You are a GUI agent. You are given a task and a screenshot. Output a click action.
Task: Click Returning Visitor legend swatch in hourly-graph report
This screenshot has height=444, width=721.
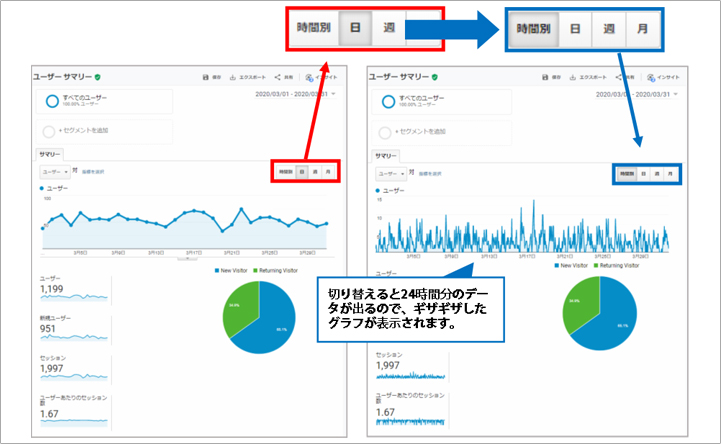click(596, 266)
